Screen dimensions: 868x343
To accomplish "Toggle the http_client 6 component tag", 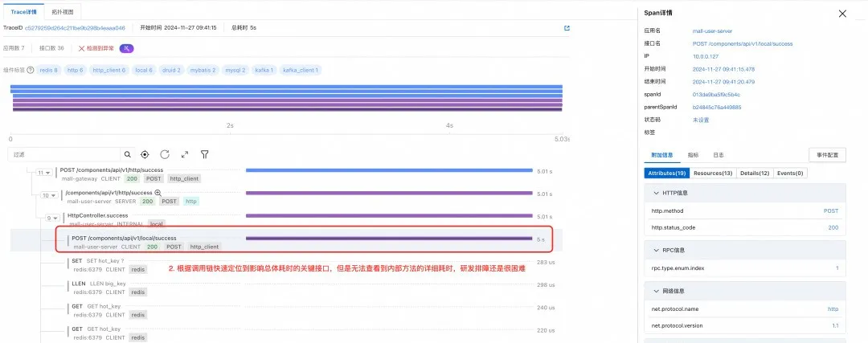I will (109, 70).
